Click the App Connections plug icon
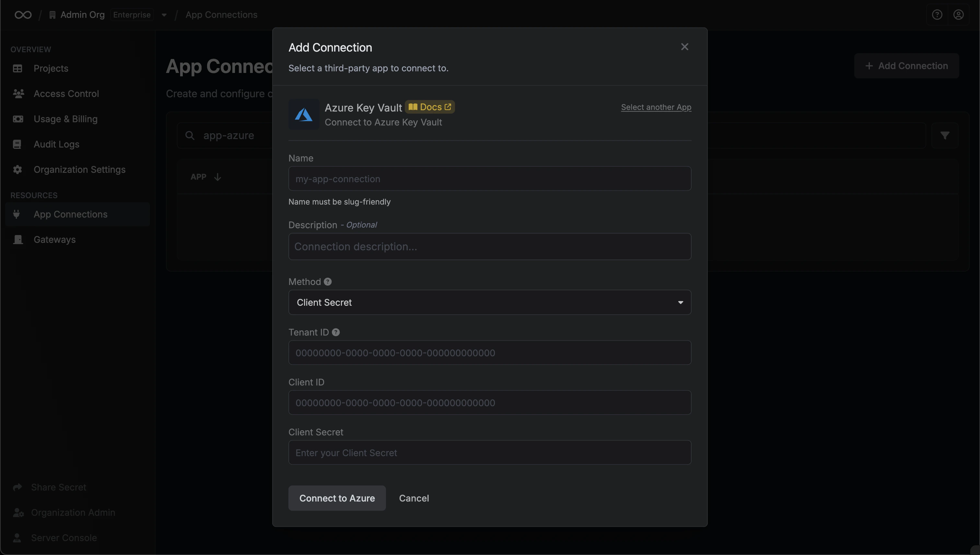The width and height of the screenshot is (980, 555). 17,214
